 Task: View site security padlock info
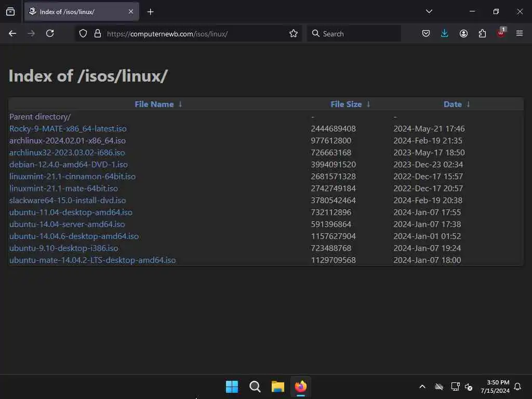[x=98, y=33]
